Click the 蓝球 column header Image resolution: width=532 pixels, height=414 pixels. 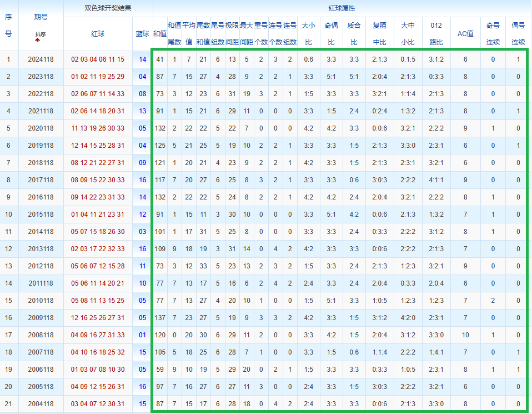(143, 34)
